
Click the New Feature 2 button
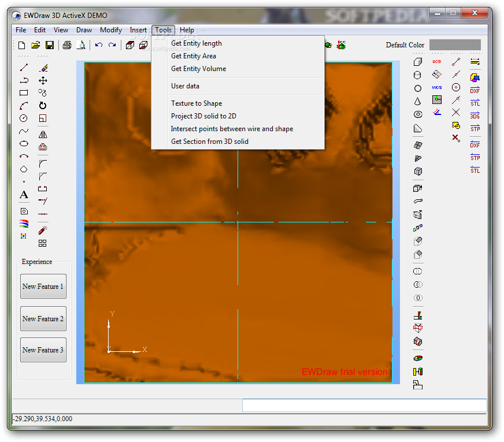coord(43,319)
